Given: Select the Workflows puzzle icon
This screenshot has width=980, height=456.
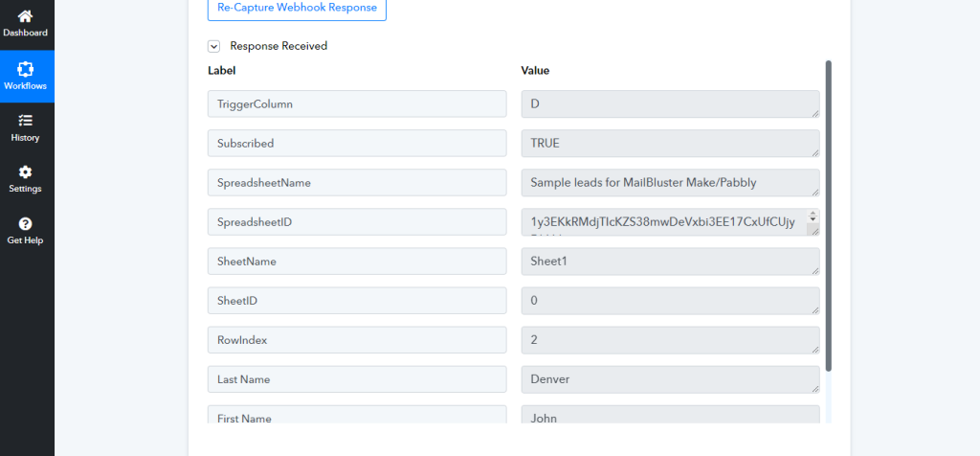Looking at the screenshot, I should pos(26,70).
